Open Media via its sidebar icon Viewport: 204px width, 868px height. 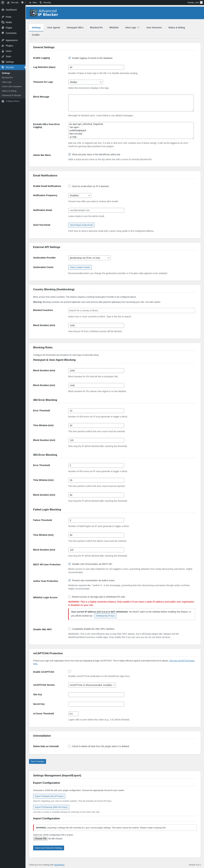tap(3, 22)
